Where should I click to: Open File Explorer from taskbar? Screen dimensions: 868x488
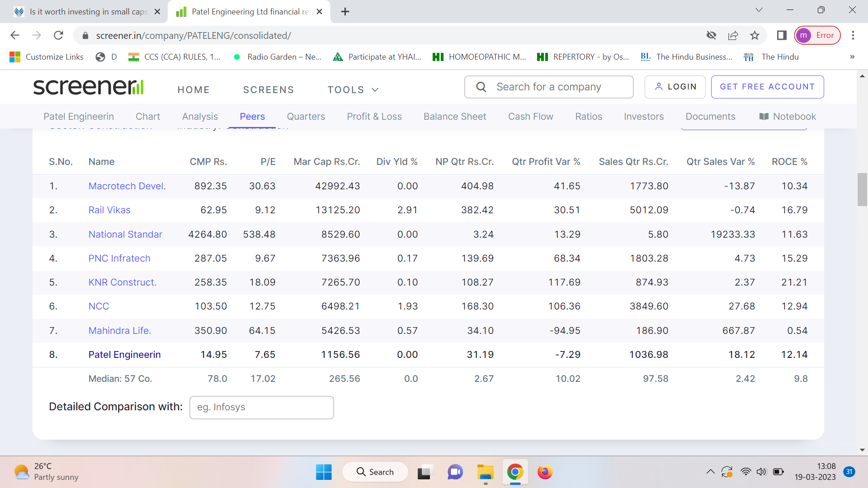click(x=485, y=472)
